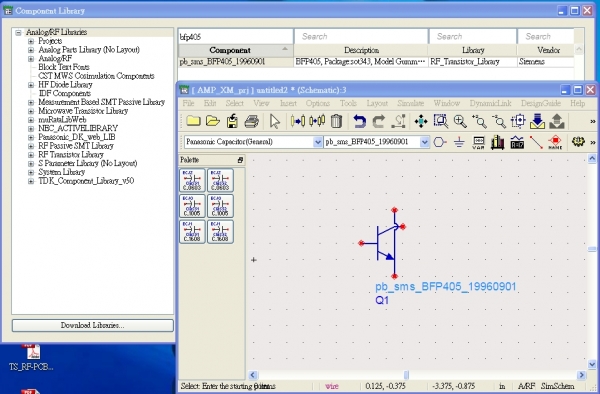Undo the last action
600x394 pixels.
pyautogui.click(x=359, y=122)
